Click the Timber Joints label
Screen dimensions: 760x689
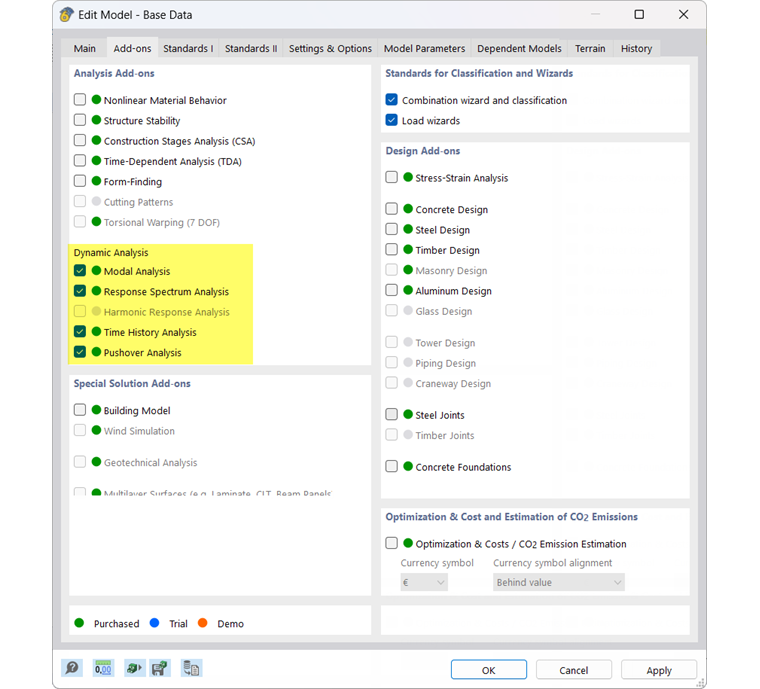point(444,435)
